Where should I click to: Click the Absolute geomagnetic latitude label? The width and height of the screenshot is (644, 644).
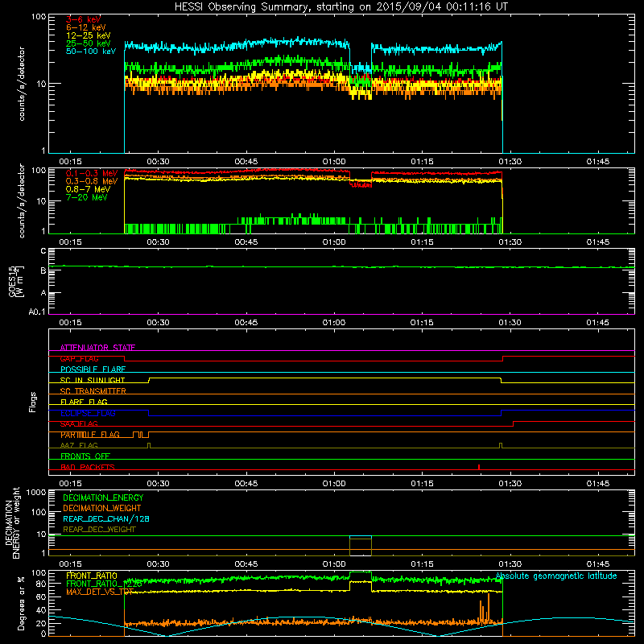point(556,576)
